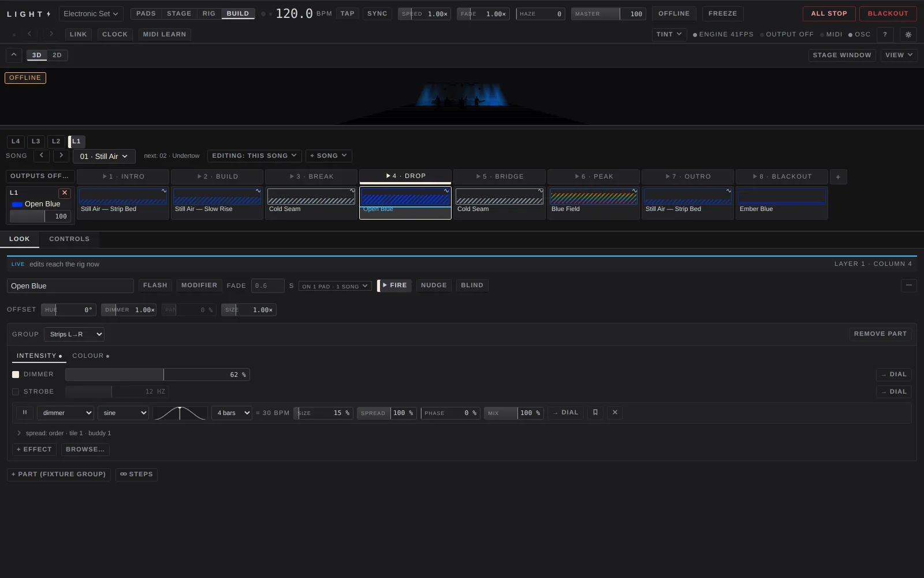
Task: Open the CONTROLS tab
Action: click(69, 239)
